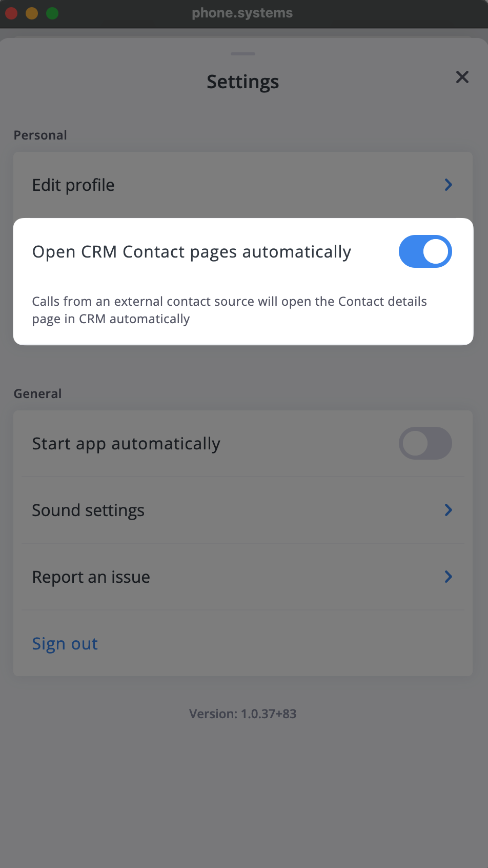Click the Version 1.0.37+83 text
This screenshot has height=868, width=488.
[243, 714]
